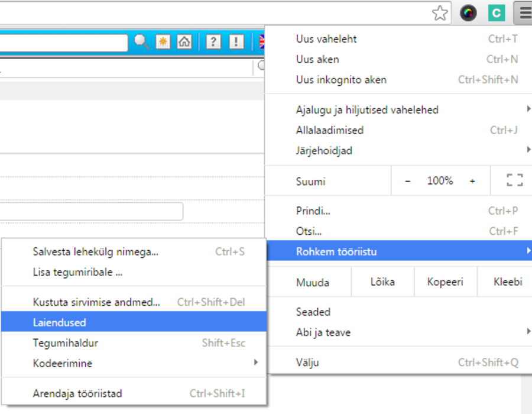Click the Kopeeri copy button

pos(446,282)
